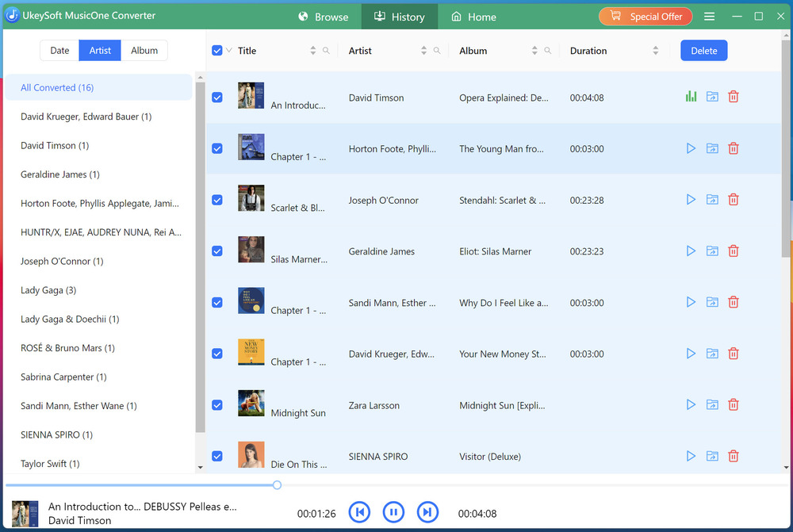Click the artist sidebar scrollbar down arrow
Viewport: 793px width, 532px height.
tap(201, 467)
